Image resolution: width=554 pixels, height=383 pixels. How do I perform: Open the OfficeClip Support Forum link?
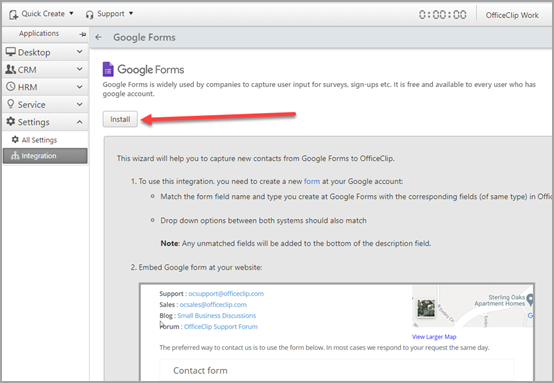[x=221, y=326]
